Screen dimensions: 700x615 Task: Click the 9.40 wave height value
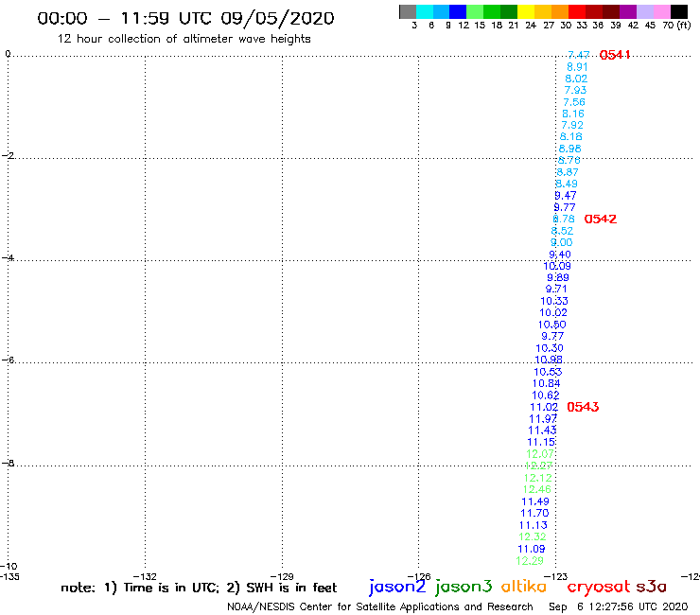click(560, 255)
